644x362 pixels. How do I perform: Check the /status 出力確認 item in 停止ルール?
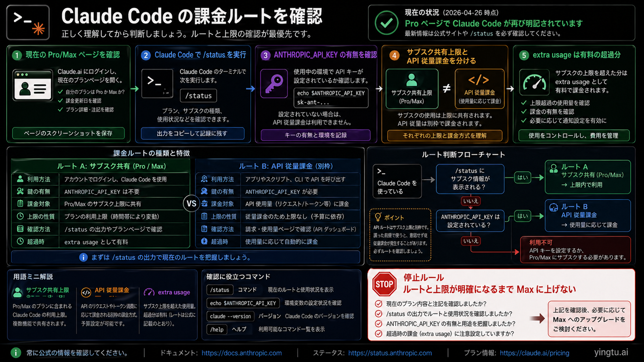click(x=379, y=314)
